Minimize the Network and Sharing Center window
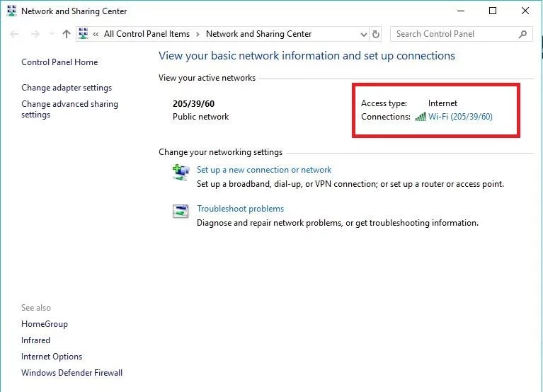 pos(461,11)
